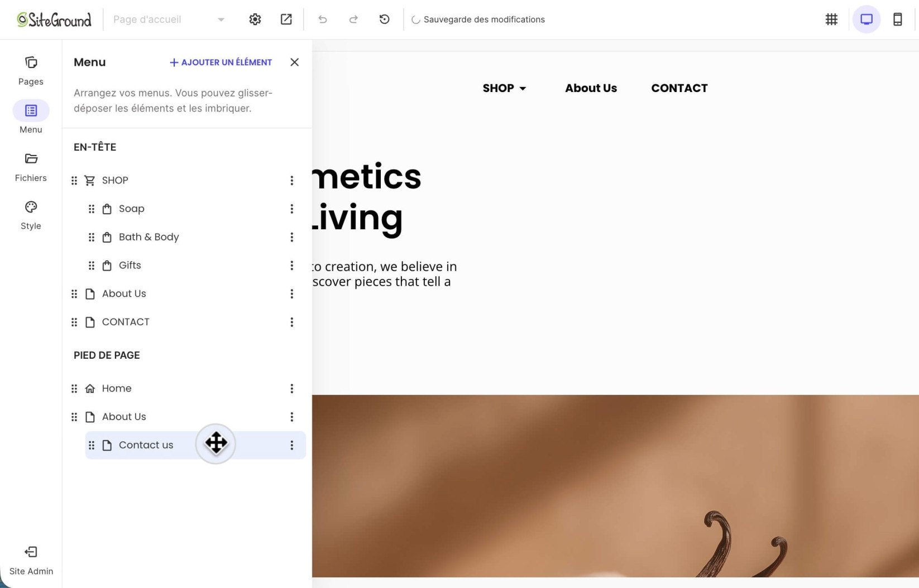Open options for Soap item
Image resolution: width=919 pixels, height=588 pixels.
291,209
